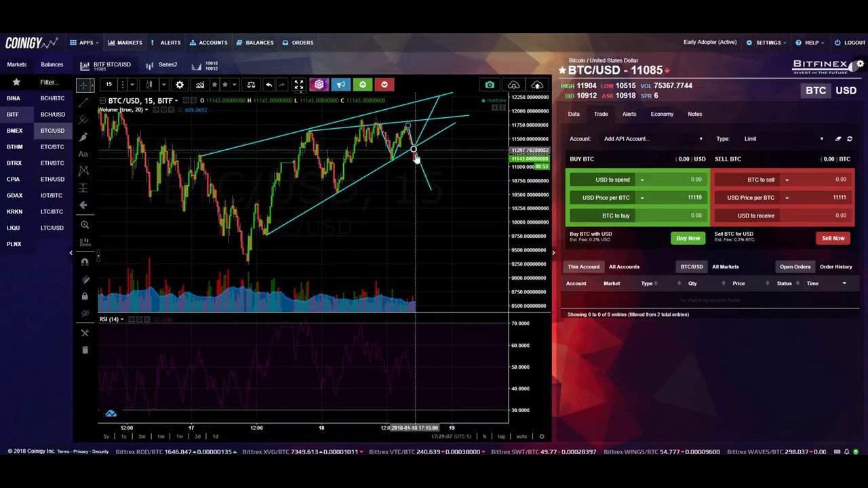Set chart range to 1w

180,436
